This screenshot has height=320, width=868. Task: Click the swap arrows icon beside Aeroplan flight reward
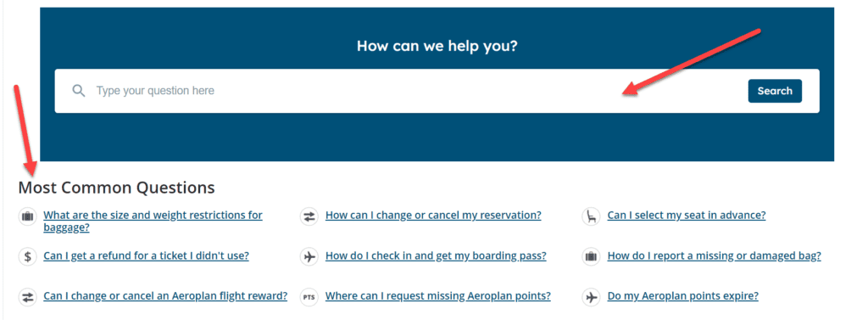(x=27, y=297)
